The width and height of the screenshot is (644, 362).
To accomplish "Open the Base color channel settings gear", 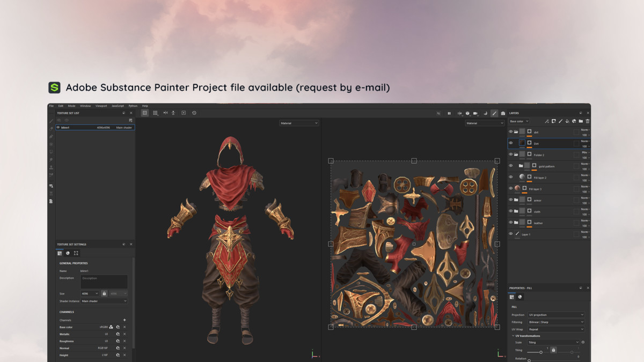I will [x=118, y=327].
